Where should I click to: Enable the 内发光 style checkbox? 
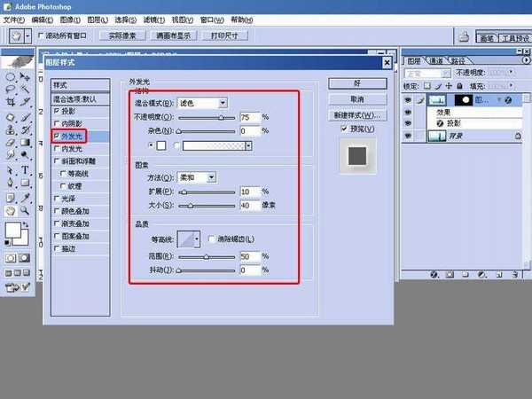pyautogui.click(x=57, y=148)
